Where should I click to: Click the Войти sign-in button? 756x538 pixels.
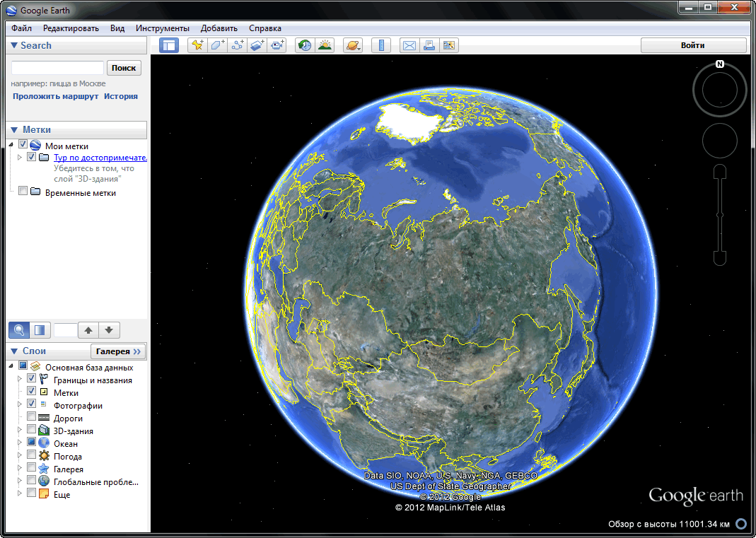coord(693,45)
